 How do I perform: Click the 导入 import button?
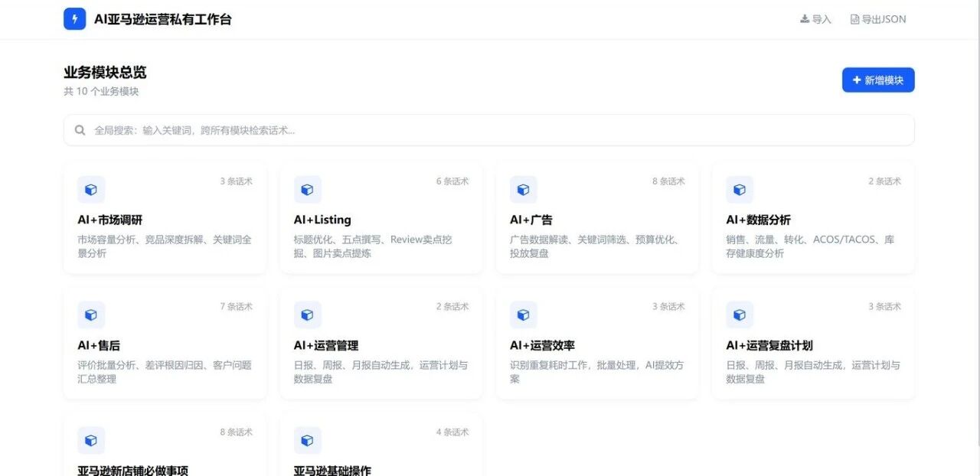click(x=815, y=19)
